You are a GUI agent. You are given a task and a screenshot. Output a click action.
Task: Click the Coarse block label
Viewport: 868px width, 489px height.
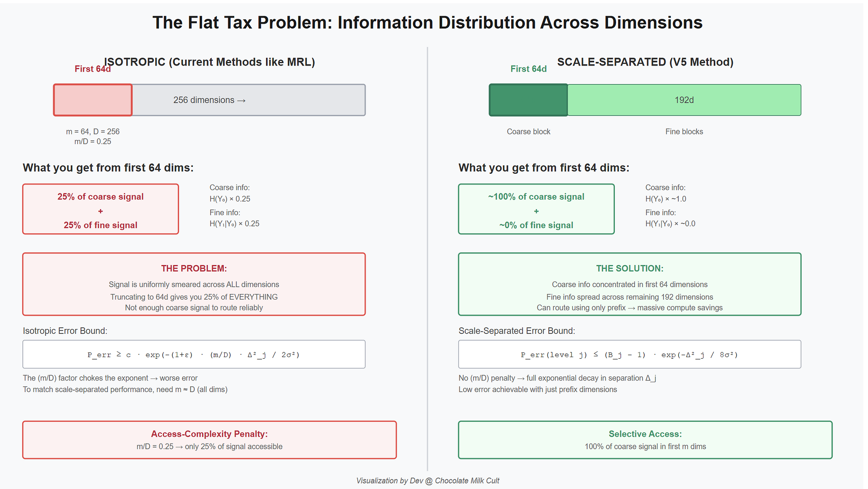[x=528, y=131]
